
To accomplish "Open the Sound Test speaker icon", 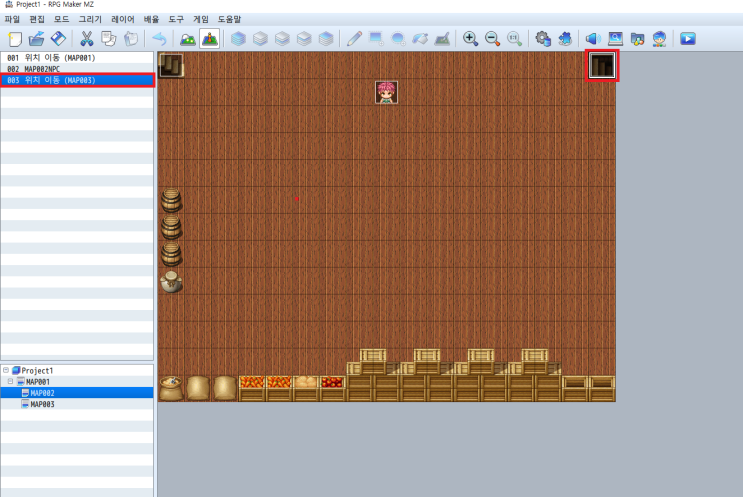I will coord(593,39).
